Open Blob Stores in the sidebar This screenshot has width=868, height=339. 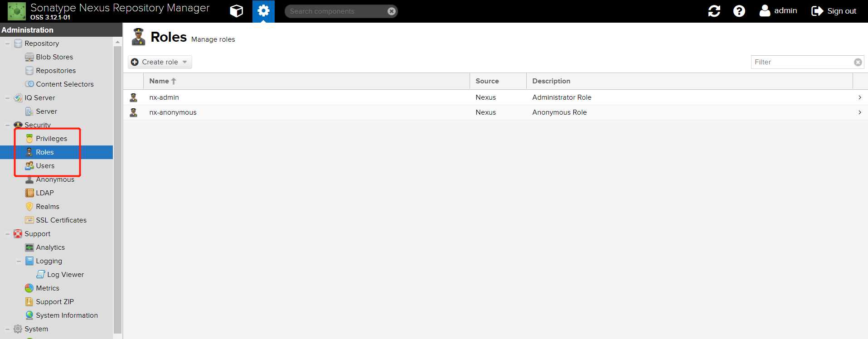(x=54, y=57)
